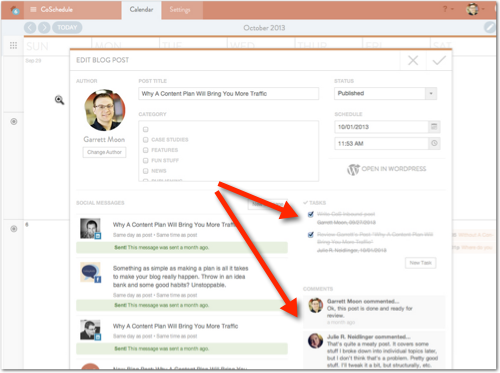
Task: Open the calendar date picker icon
Action: click(434, 127)
